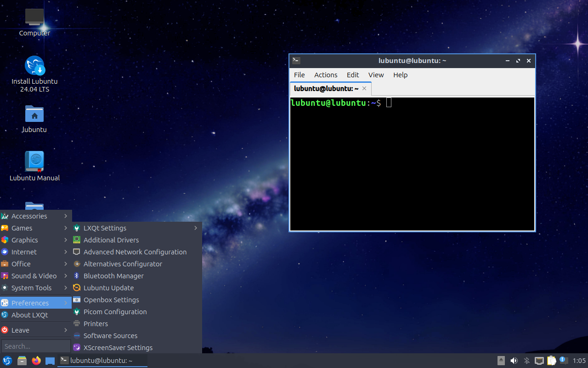The image size is (588, 368).
Task: Open the Printers entry
Action: point(137,324)
